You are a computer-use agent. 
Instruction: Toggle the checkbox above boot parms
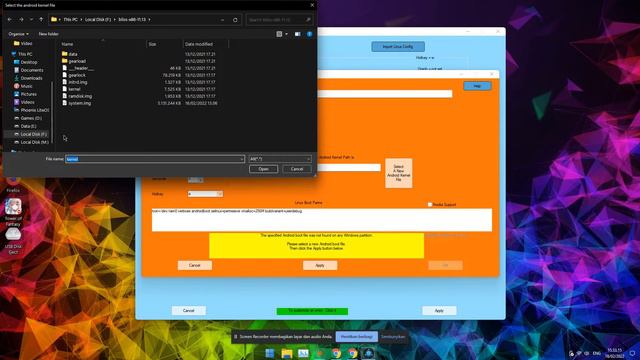click(430, 204)
